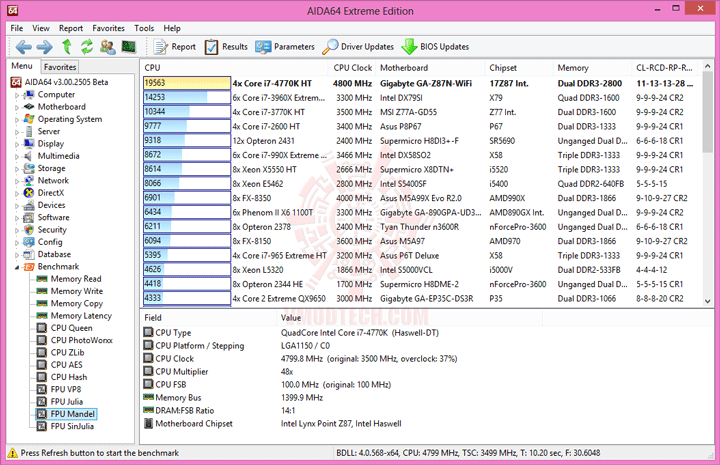Go up one level with the green arrow
Screen dimensions: 720x465
[x=67, y=47]
